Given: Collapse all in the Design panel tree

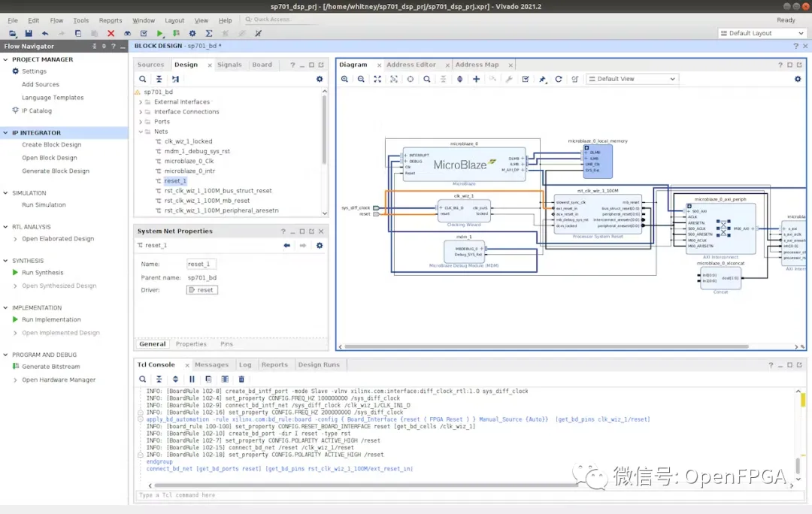Looking at the screenshot, I should (x=159, y=79).
